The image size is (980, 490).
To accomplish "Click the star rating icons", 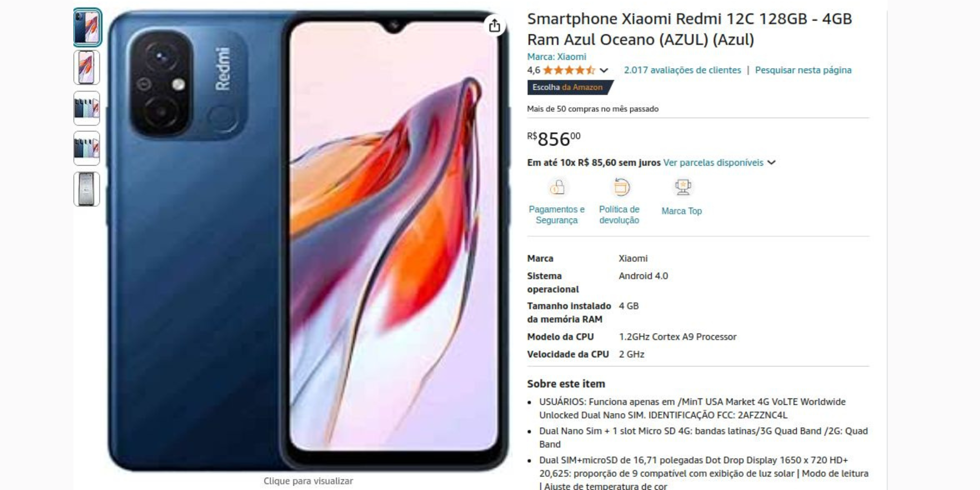I will (569, 70).
